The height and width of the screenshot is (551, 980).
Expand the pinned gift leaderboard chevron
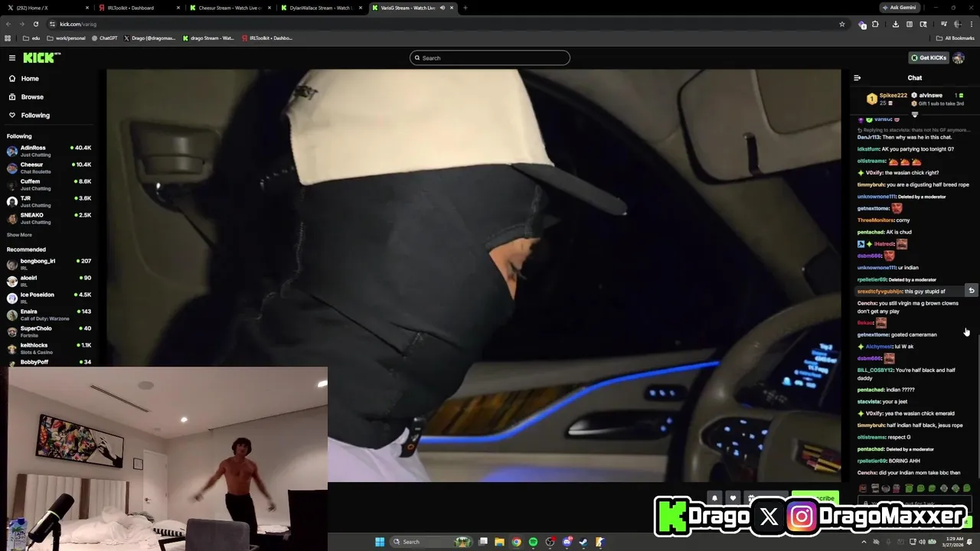pyautogui.click(x=914, y=115)
